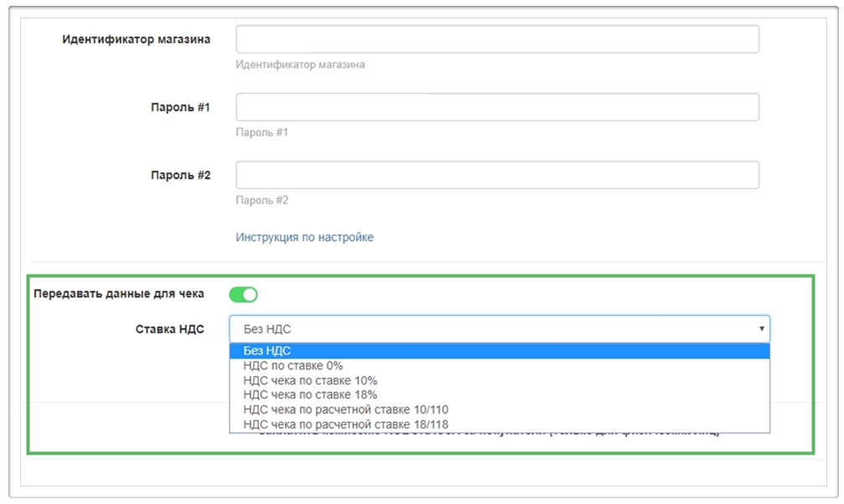844x504 pixels.
Task: Click gray hint text under shop ID field
Action: [300, 64]
